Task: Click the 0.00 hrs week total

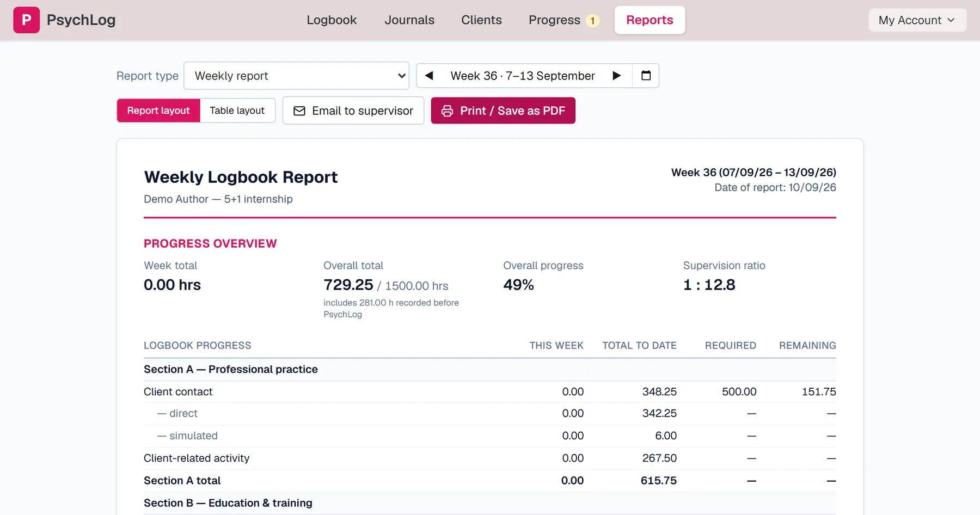Action: pos(172,285)
